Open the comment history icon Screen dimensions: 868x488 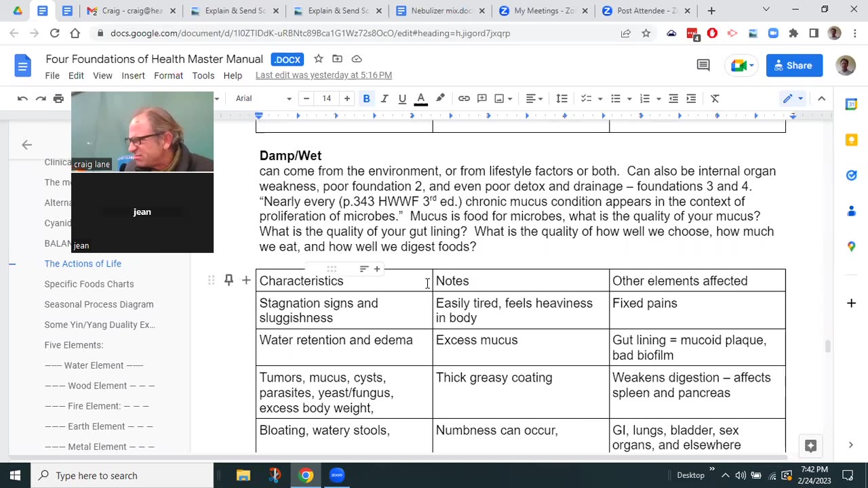(703, 66)
